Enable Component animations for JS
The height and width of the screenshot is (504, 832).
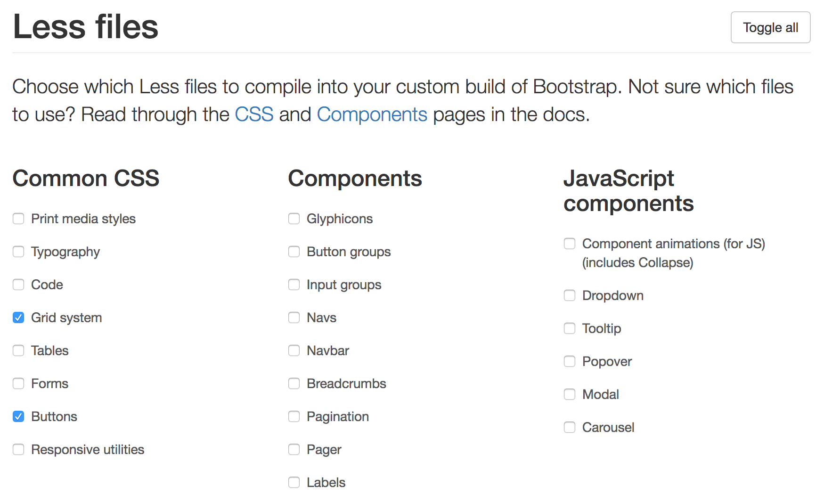(x=569, y=244)
